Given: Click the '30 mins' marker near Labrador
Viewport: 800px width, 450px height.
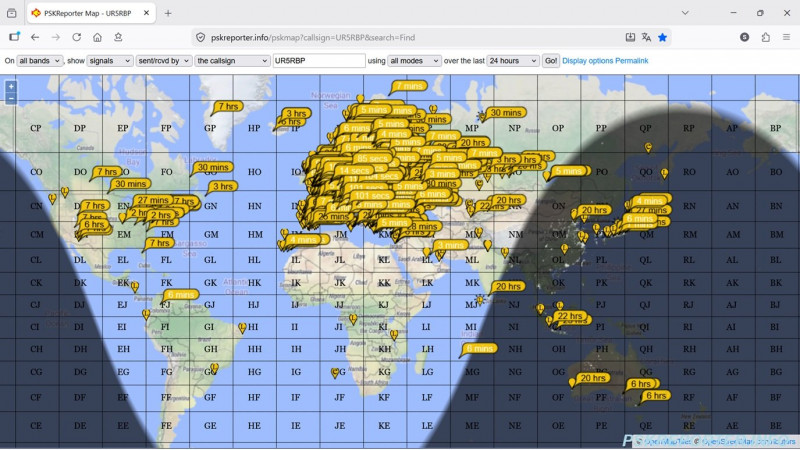Looking at the screenshot, I should [x=213, y=167].
